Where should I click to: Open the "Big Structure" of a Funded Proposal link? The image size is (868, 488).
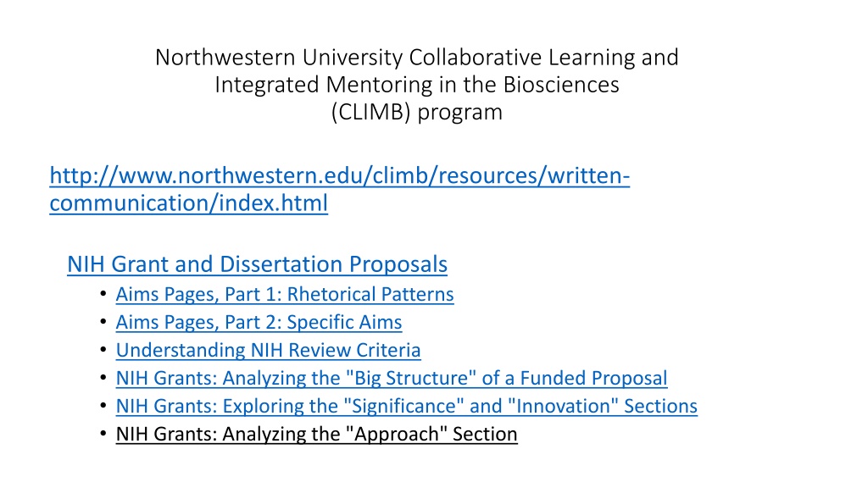coord(392,378)
